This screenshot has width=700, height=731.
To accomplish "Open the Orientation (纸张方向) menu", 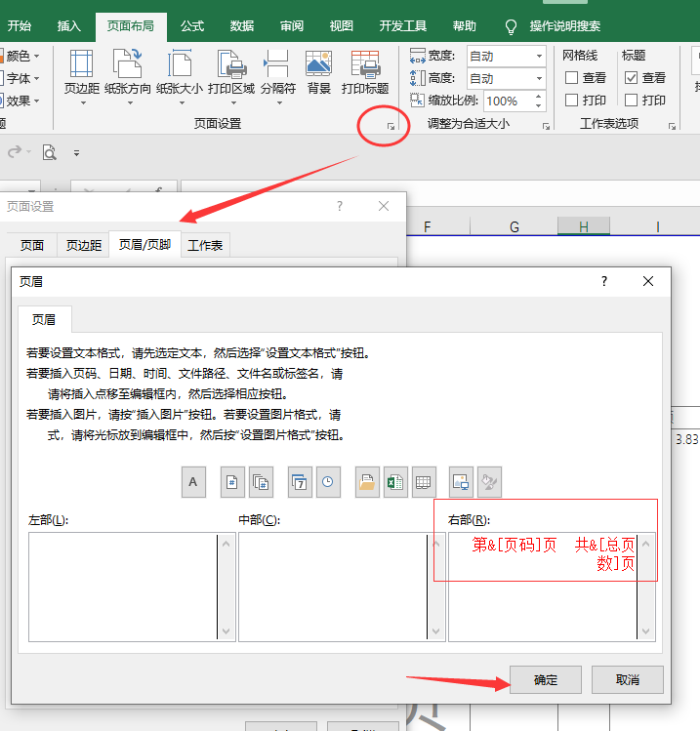I will tap(128, 77).
